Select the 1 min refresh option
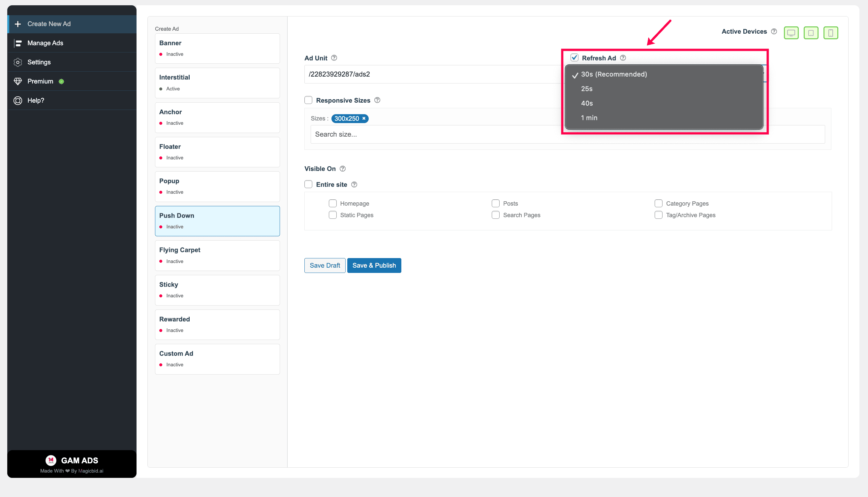The width and height of the screenshot is (868, 497). coord(664,118)
